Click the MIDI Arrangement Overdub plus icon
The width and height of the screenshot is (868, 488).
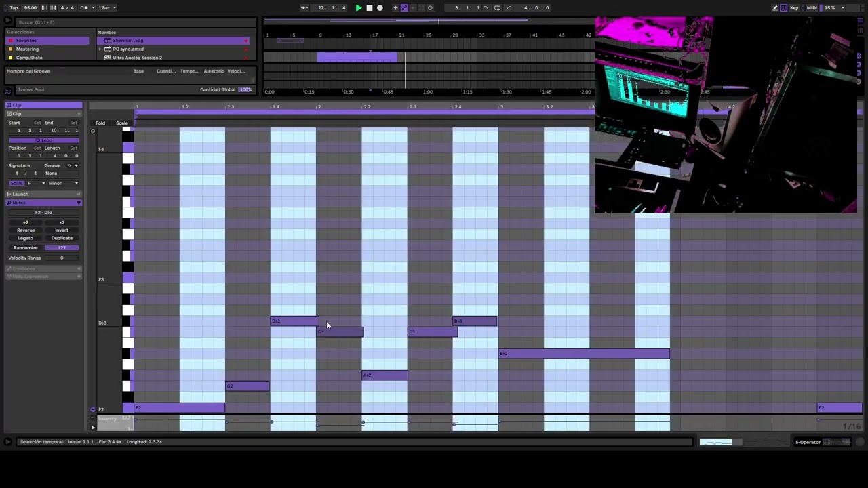395,8
